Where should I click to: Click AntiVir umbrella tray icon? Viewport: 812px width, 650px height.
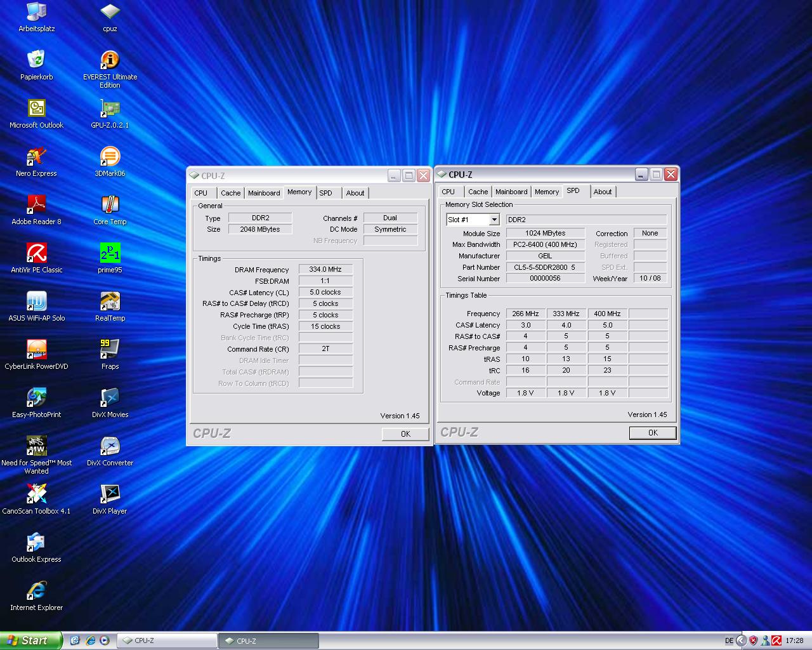tap(776, 641)
